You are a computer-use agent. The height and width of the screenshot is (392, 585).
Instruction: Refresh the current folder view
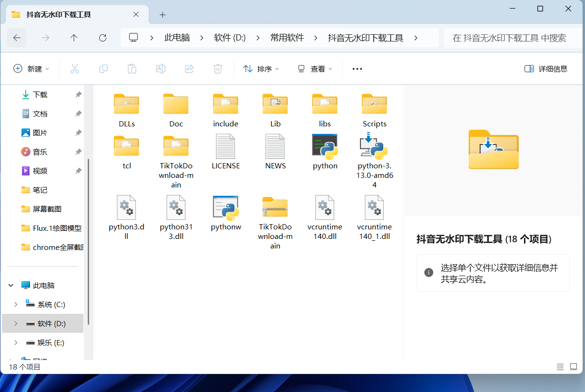pos(103,38)
